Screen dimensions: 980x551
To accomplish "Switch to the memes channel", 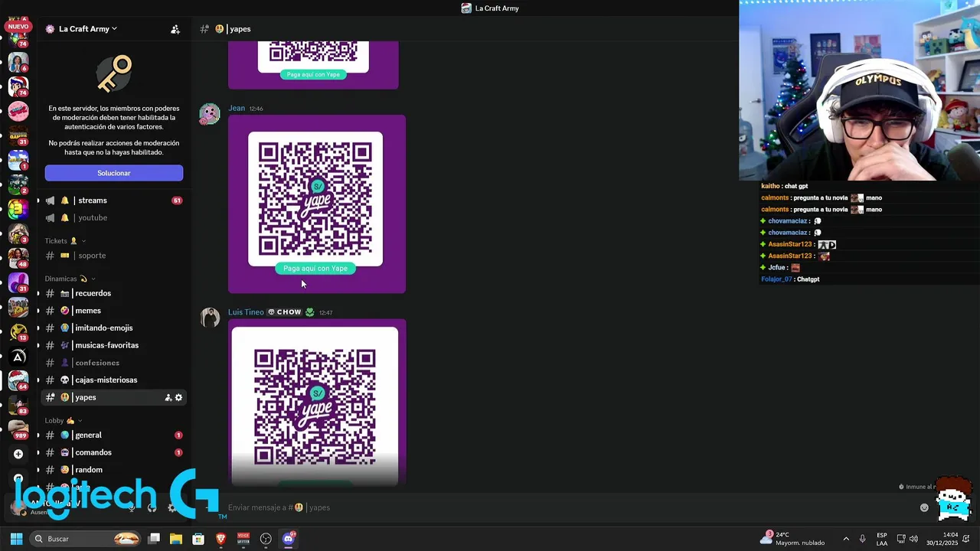I will coord(113,311).
